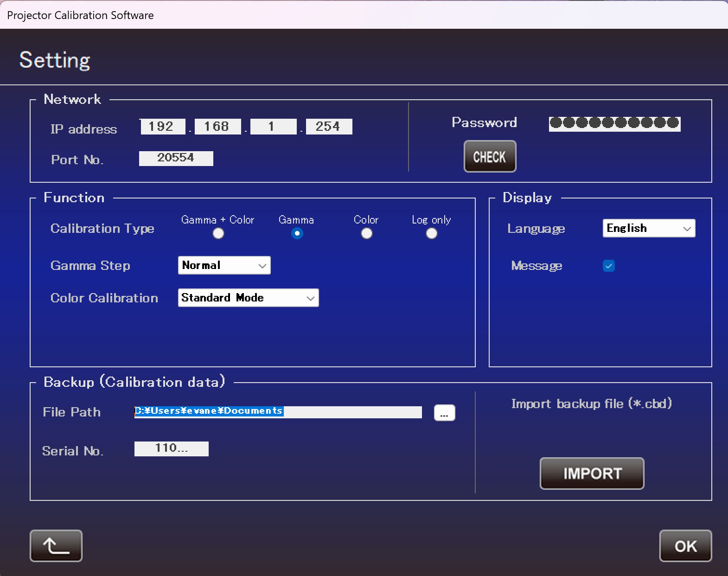Click the Color Calibration label
Screen dimensions: 728x576
(104, 298)
